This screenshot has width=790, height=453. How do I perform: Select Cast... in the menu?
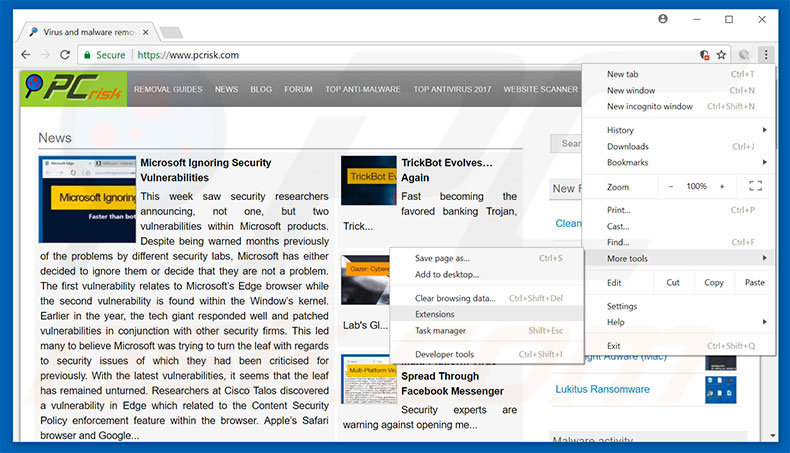point(679,226)
